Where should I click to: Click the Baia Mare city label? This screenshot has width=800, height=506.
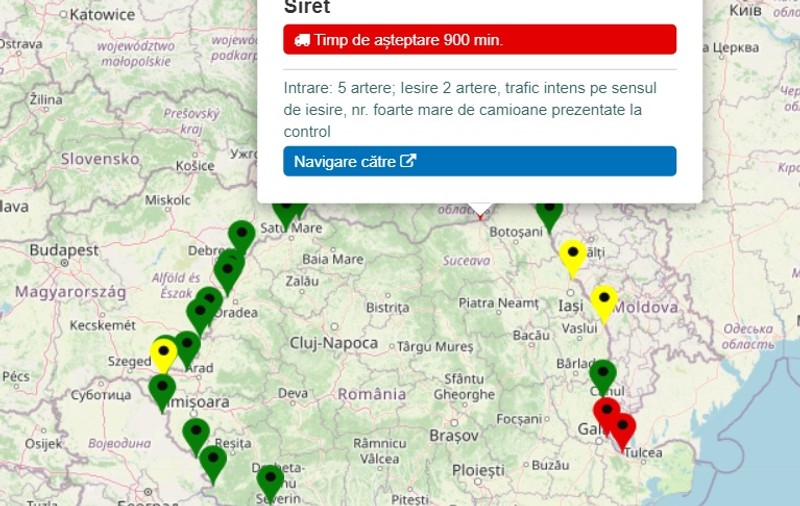click(333, 259)
